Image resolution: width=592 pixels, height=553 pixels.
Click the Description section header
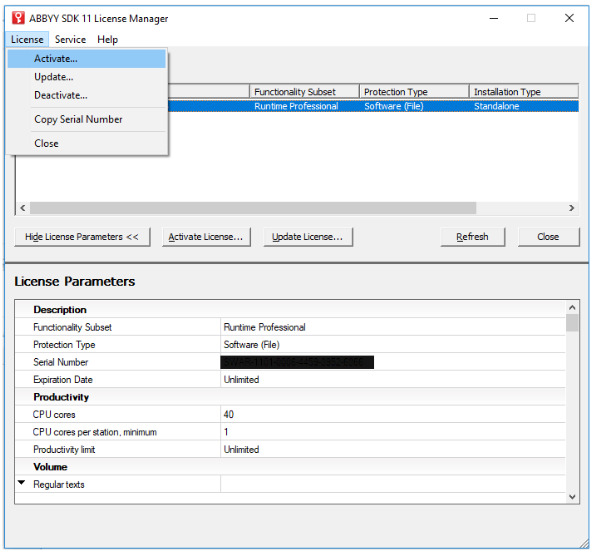60,310
